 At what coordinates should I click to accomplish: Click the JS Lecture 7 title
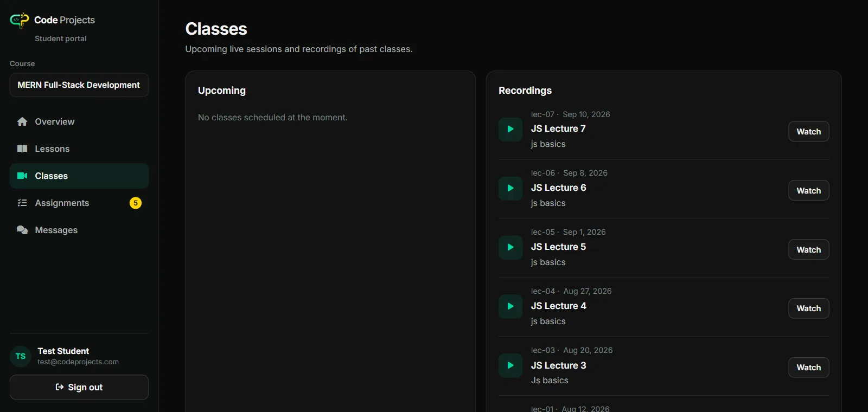point(558,128)
